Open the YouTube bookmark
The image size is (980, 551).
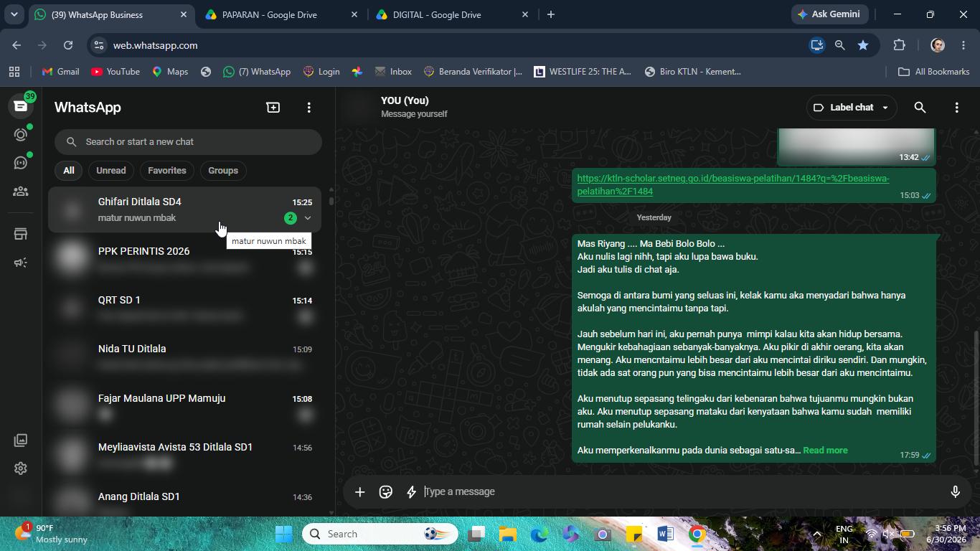click(x=116, y=72)
